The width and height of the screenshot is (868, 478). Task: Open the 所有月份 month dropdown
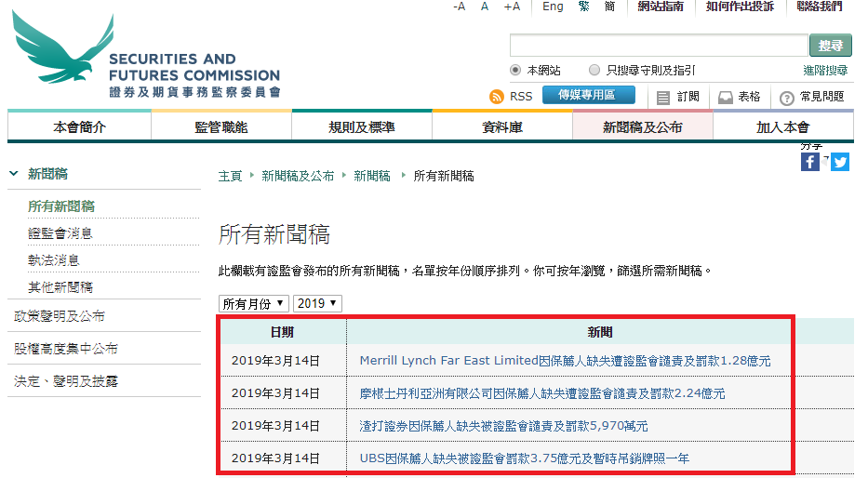[x=254, y=303]
